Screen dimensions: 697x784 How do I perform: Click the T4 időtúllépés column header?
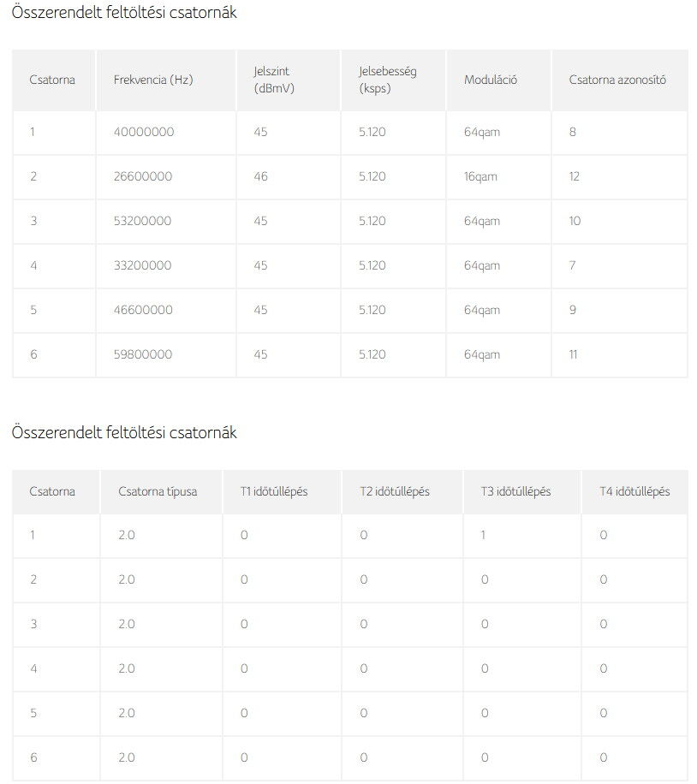[x=634, y=491]
